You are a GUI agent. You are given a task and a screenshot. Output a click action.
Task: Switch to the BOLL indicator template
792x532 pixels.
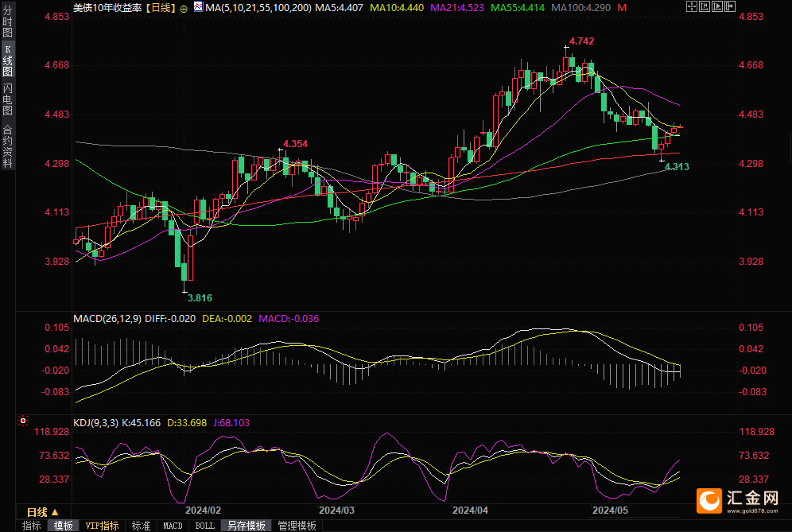pyautogui.click(x=204, y=526)
